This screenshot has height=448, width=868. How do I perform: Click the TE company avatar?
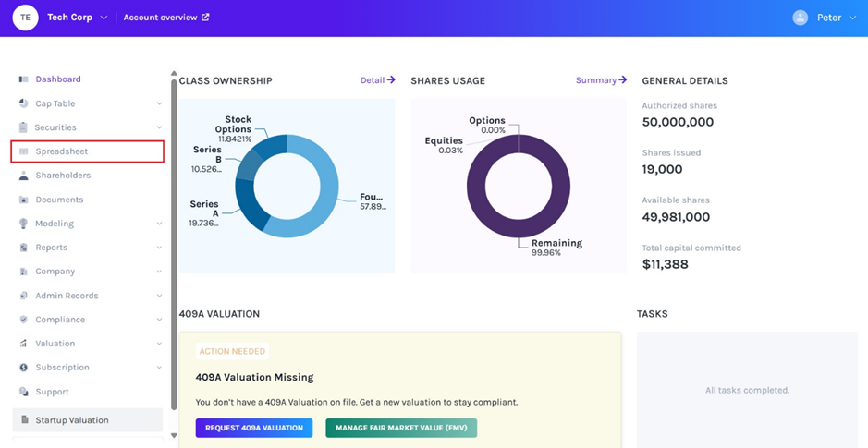pyautogui.click(x=25, y=18)
